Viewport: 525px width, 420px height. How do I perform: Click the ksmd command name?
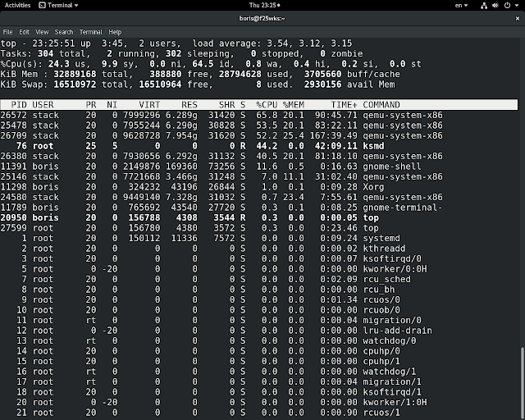coord(373,146)
